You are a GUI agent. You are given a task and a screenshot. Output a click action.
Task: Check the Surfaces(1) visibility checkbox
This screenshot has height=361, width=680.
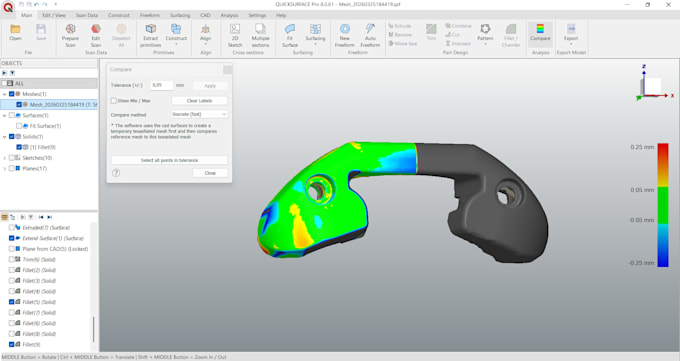pyautogui.click(x=12, y=115)
